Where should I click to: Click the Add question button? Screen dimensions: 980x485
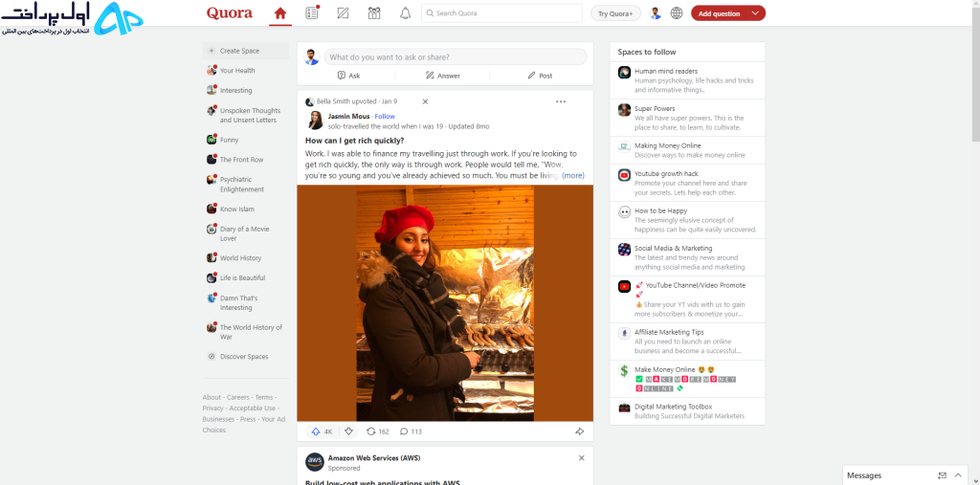[x=719, y=13]
